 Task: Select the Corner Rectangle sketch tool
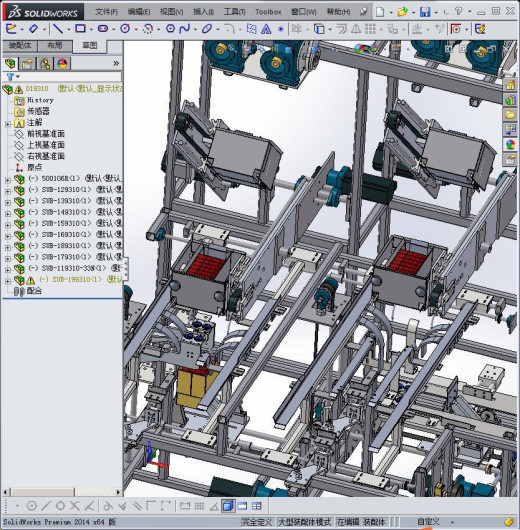pos(80,29)
